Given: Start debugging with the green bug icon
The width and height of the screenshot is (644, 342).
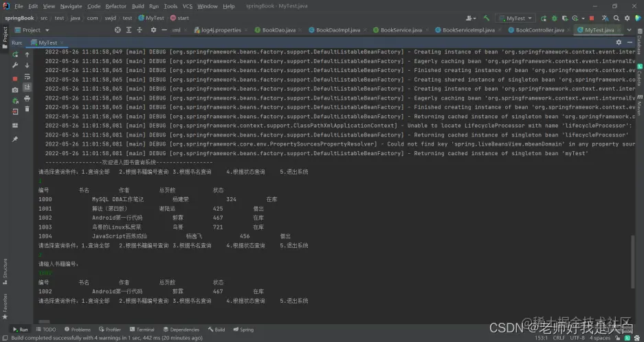Looking at the screenshot, I should pyautogui.click(x=554, y=18).
